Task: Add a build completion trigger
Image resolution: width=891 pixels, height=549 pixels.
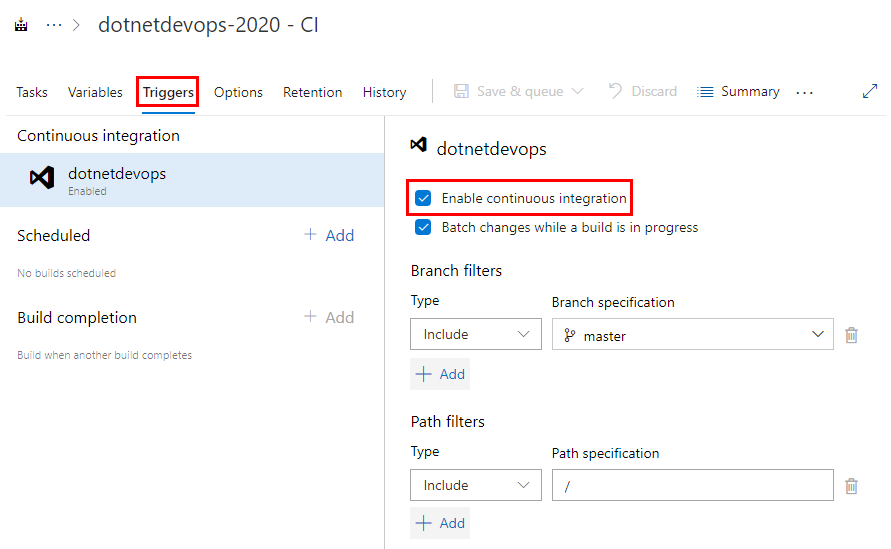Action: [x=329, y=317]
